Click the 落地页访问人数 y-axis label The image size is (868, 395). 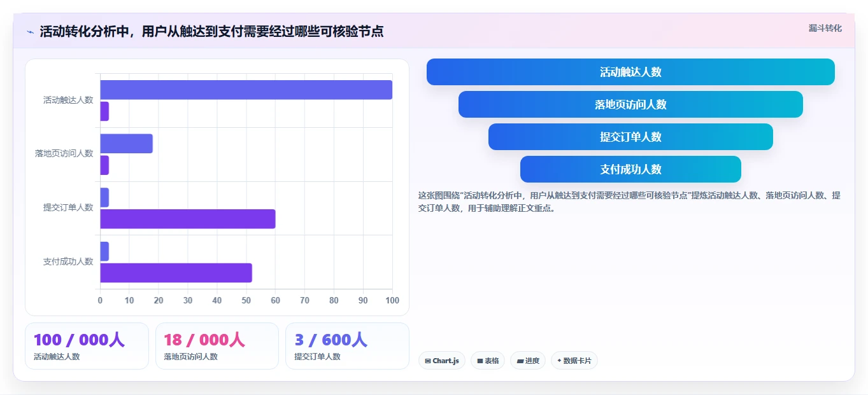coord(64,153)
